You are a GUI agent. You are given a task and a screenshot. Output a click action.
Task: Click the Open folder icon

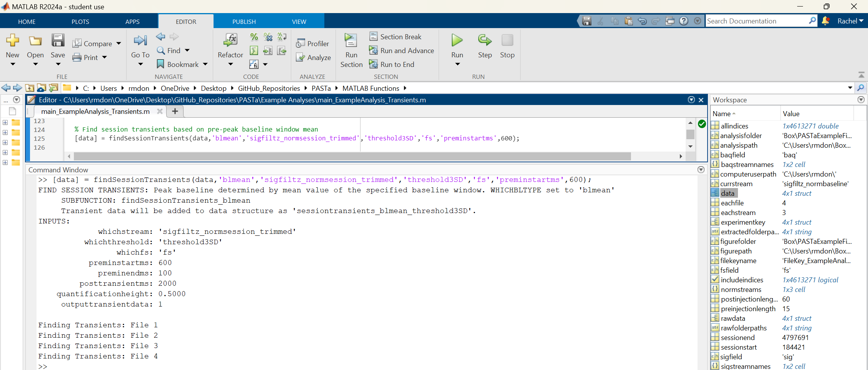click(35, 40)
